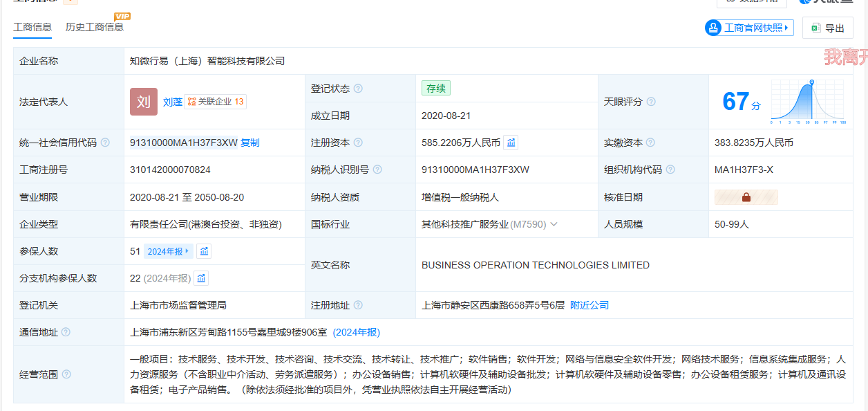Image resolution: width=868 pixels, height=411 pixels.
Task: Open the 关联企业 13 badge
Action: click(216, 102)
